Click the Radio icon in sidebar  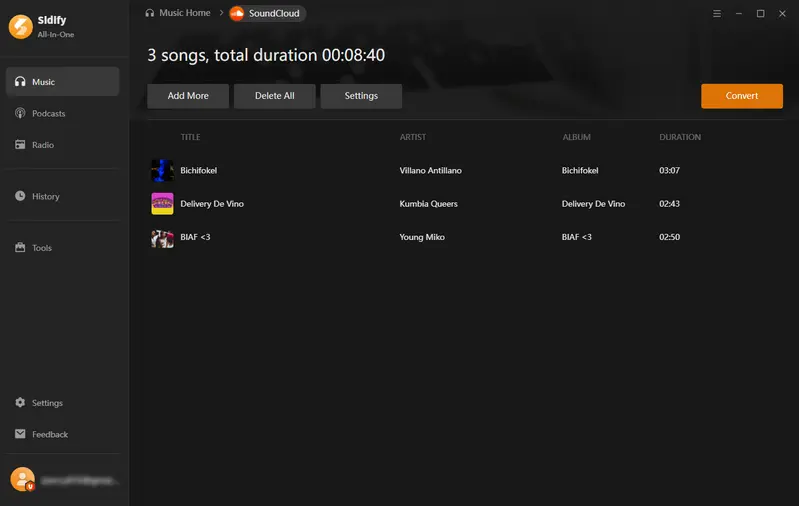point(20,145)
